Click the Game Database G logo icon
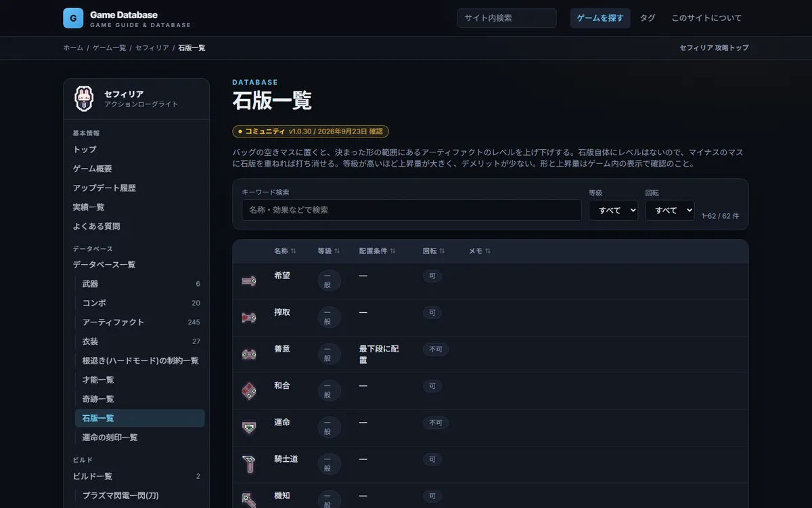812x508 pixels. 73,18
